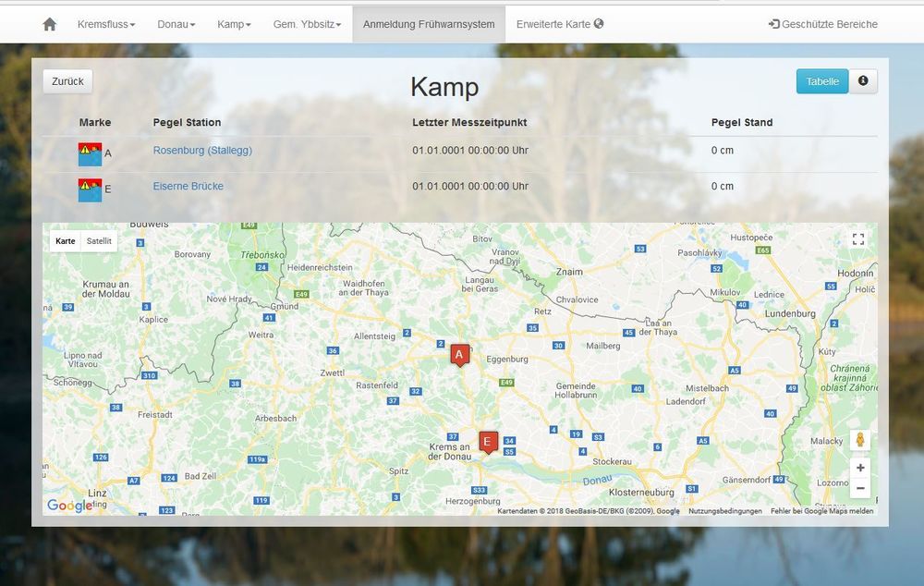Click the home icon in navbar

(50, 24)
